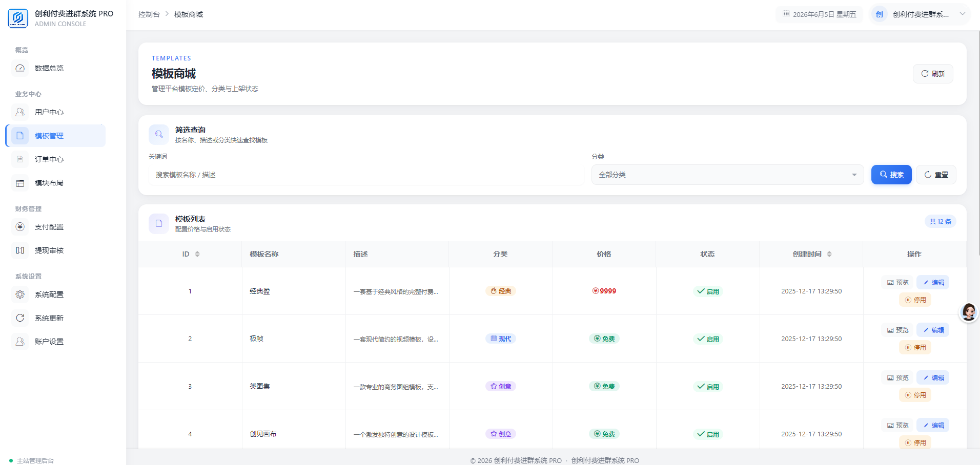Screen dimensions: 980x465
Task: Click the flame icon on 经典 tag
Action: [x=494, y=291]
